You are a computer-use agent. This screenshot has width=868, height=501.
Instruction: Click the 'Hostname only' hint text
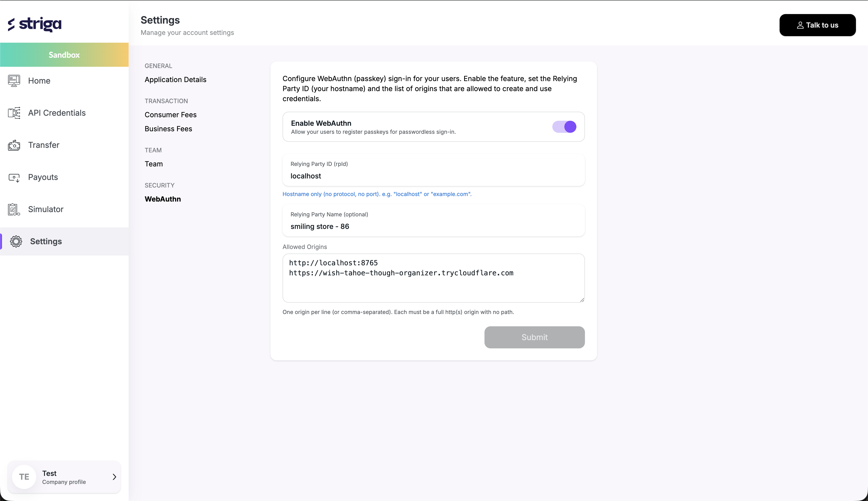(377, 194)
